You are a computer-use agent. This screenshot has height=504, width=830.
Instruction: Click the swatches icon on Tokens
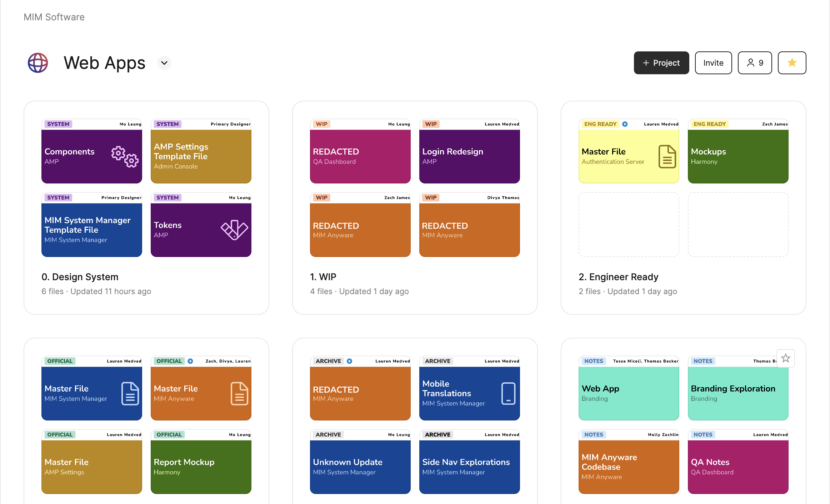(234, 230)
